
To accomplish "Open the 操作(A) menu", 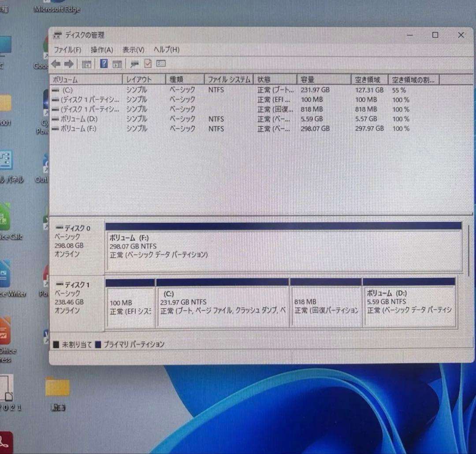I will coord(101,50).
